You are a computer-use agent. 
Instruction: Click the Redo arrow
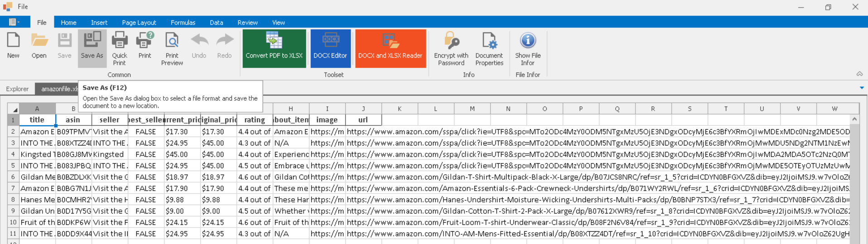pos(224,45)
